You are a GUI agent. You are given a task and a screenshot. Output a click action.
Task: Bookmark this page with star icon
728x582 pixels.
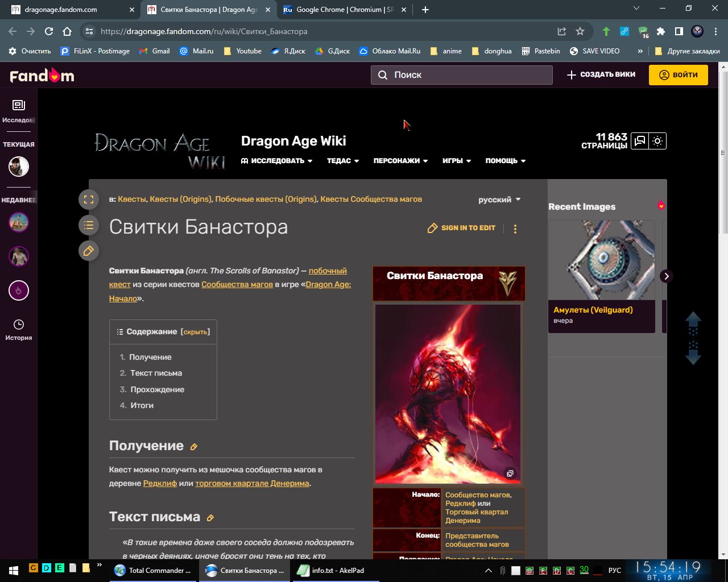coord(580,31)
